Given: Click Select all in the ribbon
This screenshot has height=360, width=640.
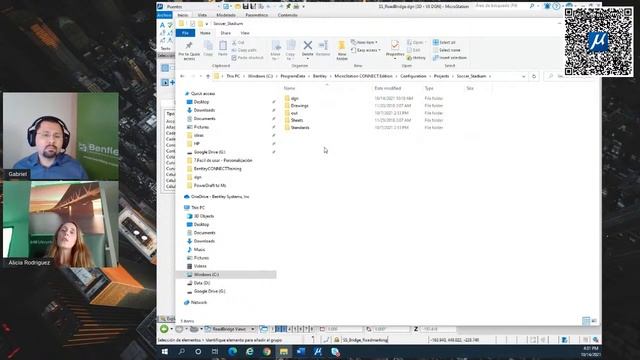Looking at the screenshot, I should pyautogui.click(x=444, y=42).
